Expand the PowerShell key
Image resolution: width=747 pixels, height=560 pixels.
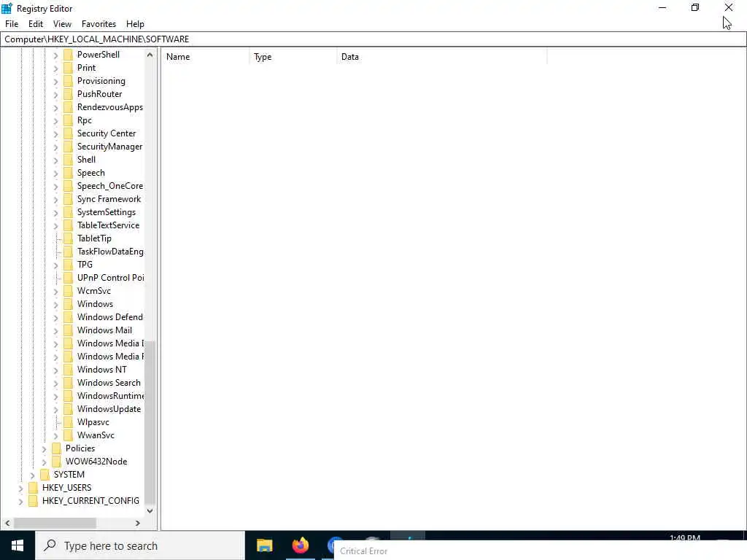pos(55,55)
